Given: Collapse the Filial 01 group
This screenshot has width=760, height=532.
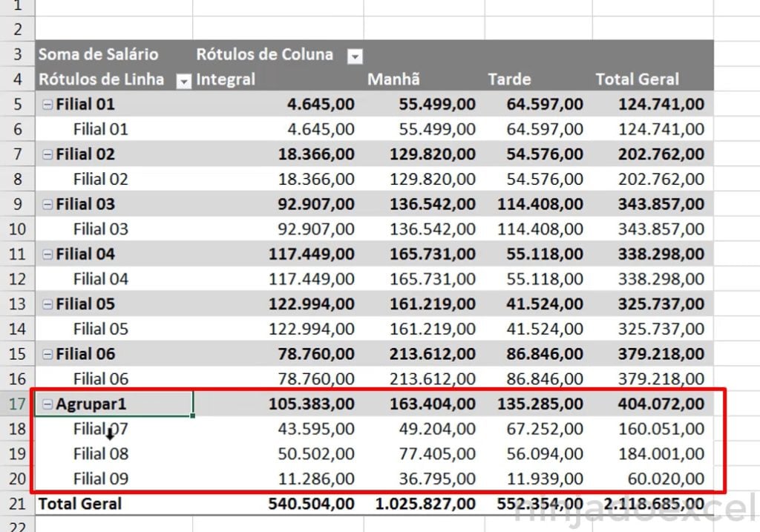Looking at the screenshot, I should 47,104.
